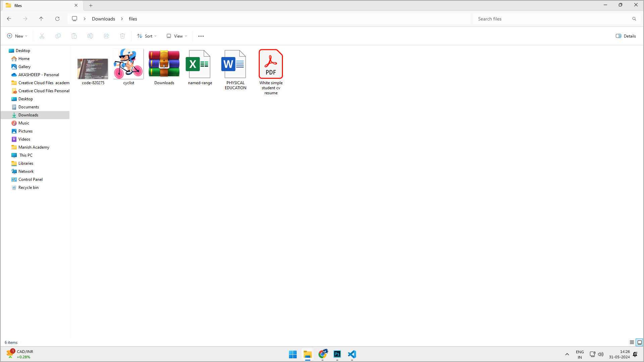The width and height of the screenshot is (644, 362).
Task: Click the Cut scissors icon in toolbar
Action: tap(42, 36)
